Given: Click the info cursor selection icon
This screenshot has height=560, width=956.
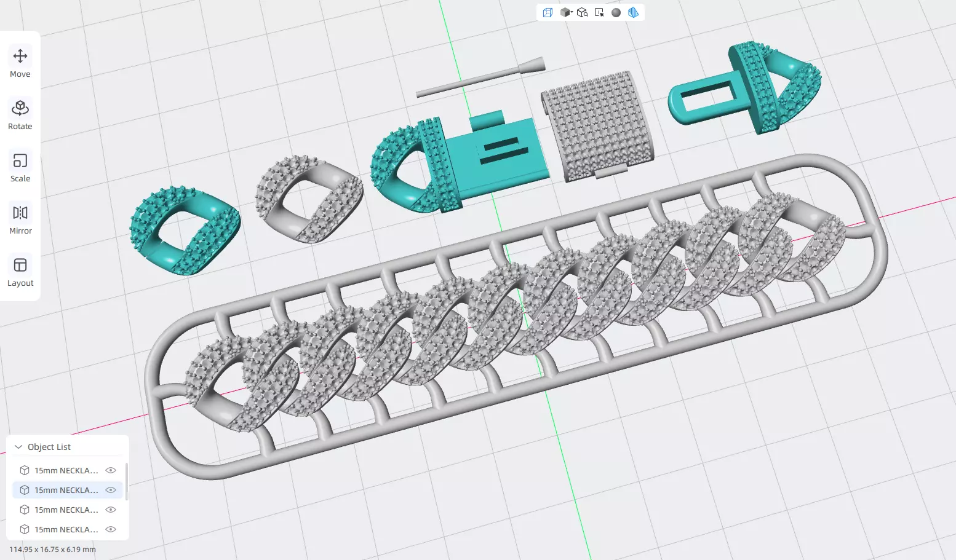Looking at the screenshot, I should [599, 12].
